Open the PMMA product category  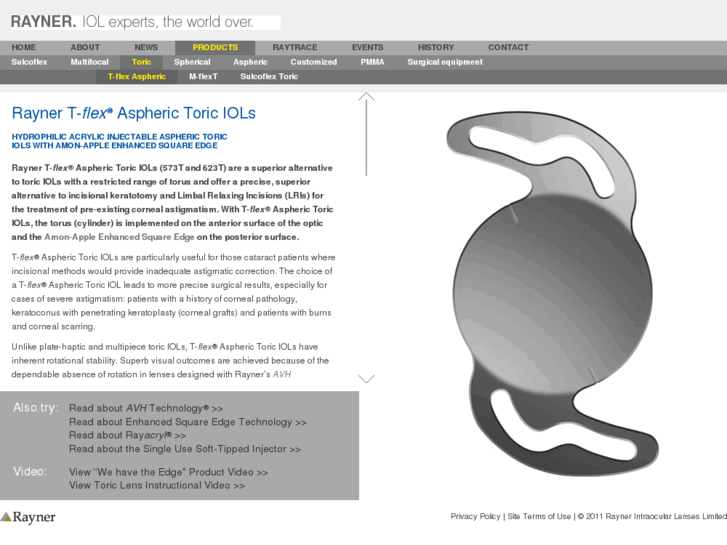click(372, 62)
